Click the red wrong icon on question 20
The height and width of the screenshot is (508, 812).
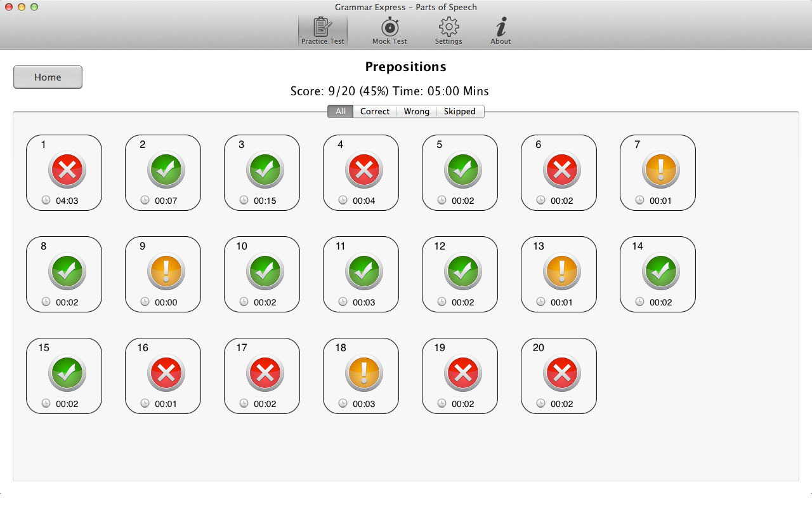tap(561, 373)
